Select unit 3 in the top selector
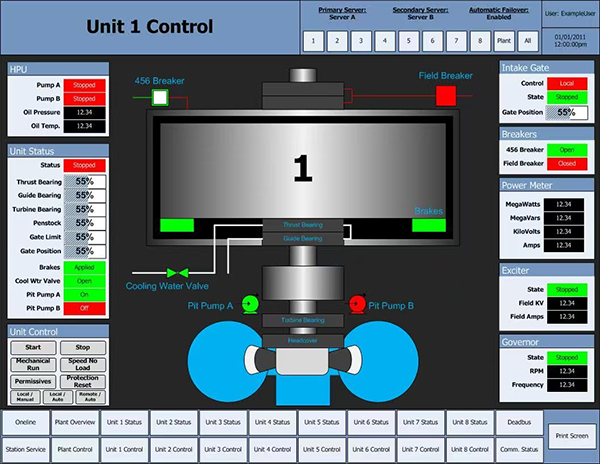 pos(359,41)
